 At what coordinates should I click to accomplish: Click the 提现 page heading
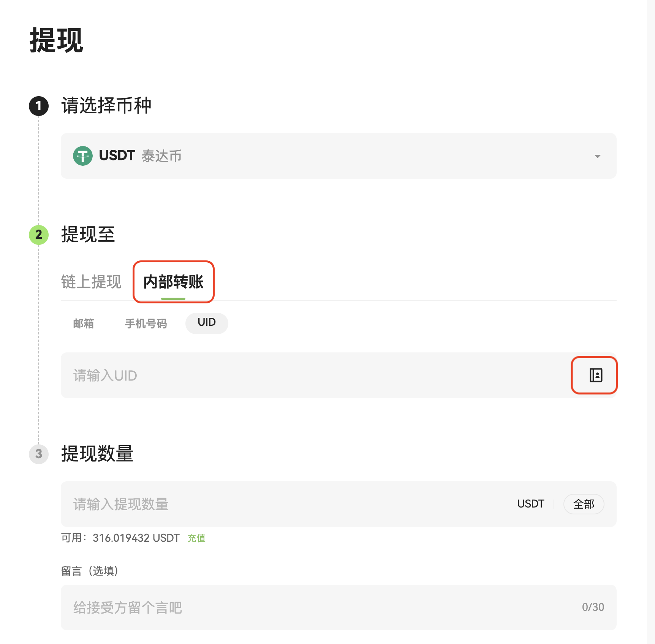pyautogui.click(x=56, y=40)
